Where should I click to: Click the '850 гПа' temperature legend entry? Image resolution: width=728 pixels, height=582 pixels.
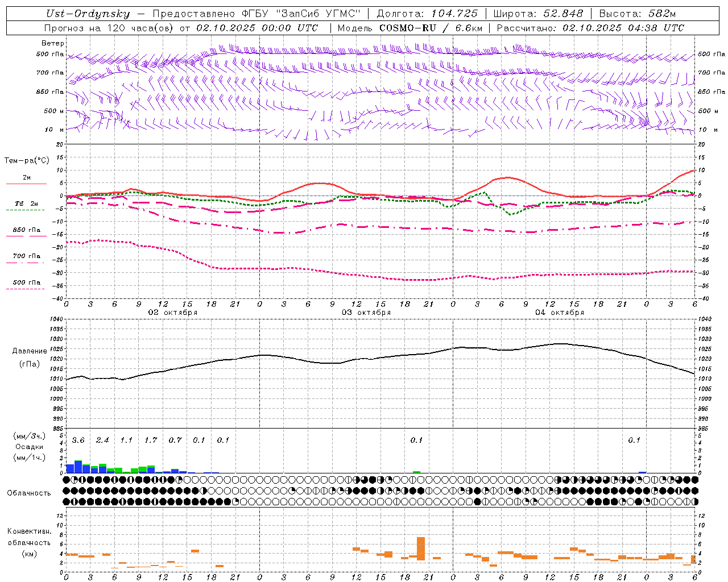[27, 230]
